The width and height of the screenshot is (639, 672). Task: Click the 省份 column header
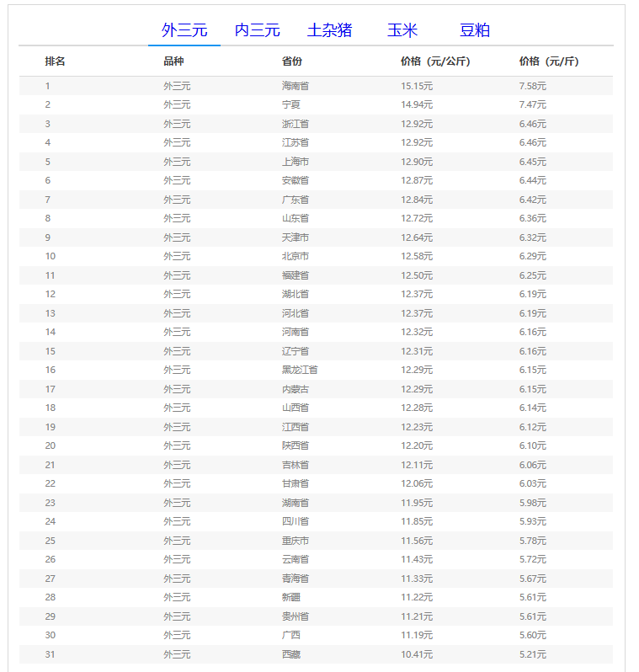[292, 61]
